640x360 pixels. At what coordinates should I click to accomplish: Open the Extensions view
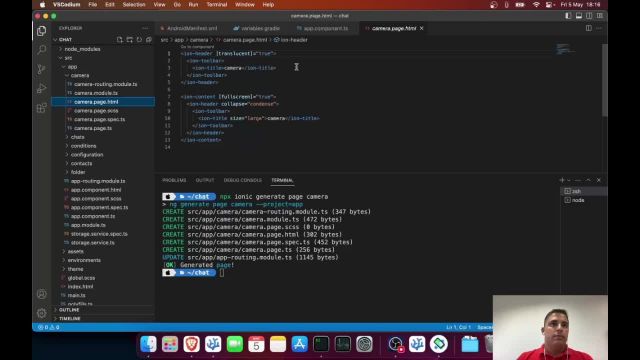tap(42, 108)
